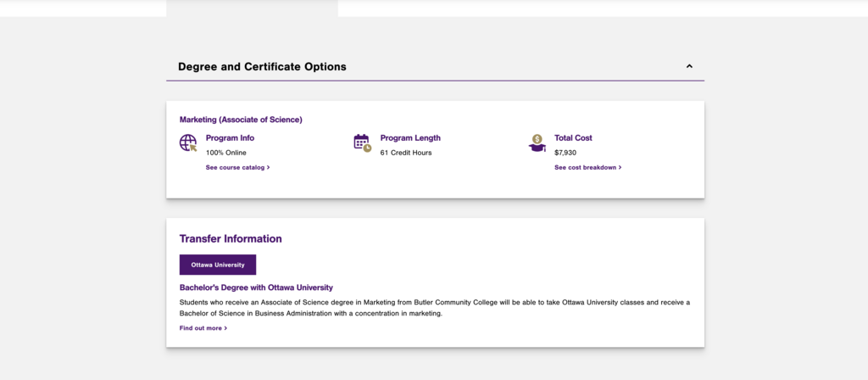Click the globe Program Info icon
Image resolution: width=868 pixels, height=380 pixels.
[x=188, y=142]
